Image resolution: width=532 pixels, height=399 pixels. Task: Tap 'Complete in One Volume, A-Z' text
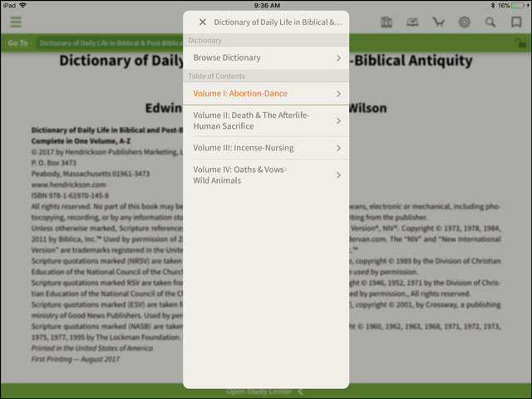click(81, 141)
